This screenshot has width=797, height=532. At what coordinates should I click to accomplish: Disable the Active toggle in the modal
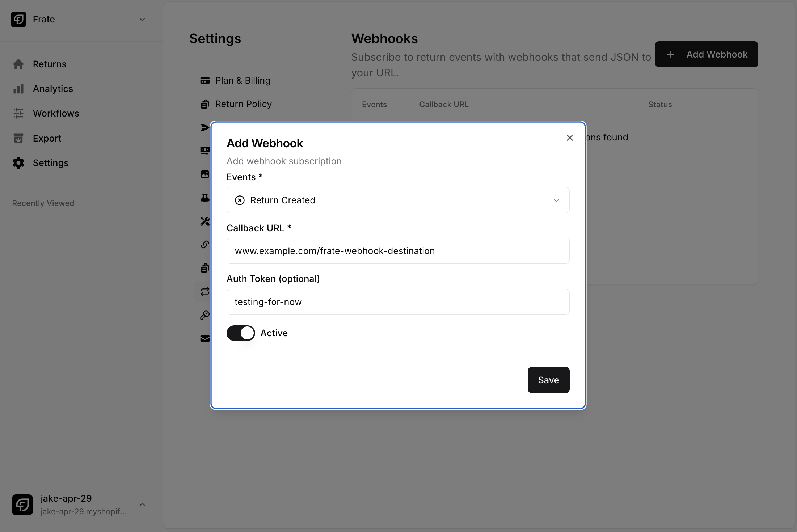(x=241, y=333)
